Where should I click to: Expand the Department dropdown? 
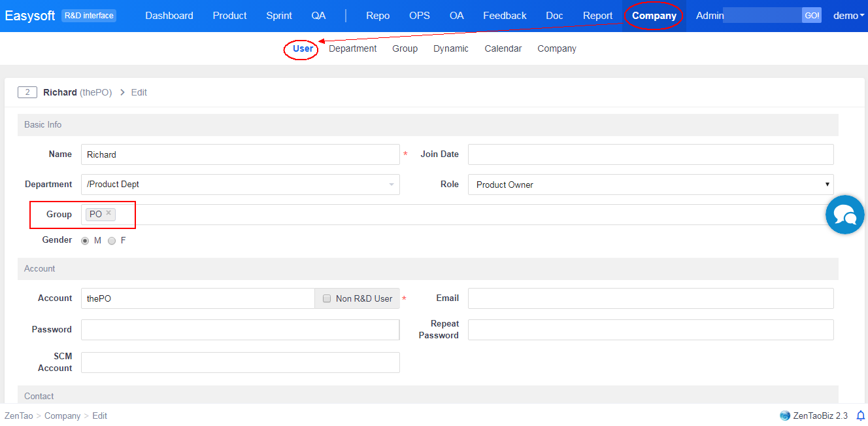coord(391,185)
